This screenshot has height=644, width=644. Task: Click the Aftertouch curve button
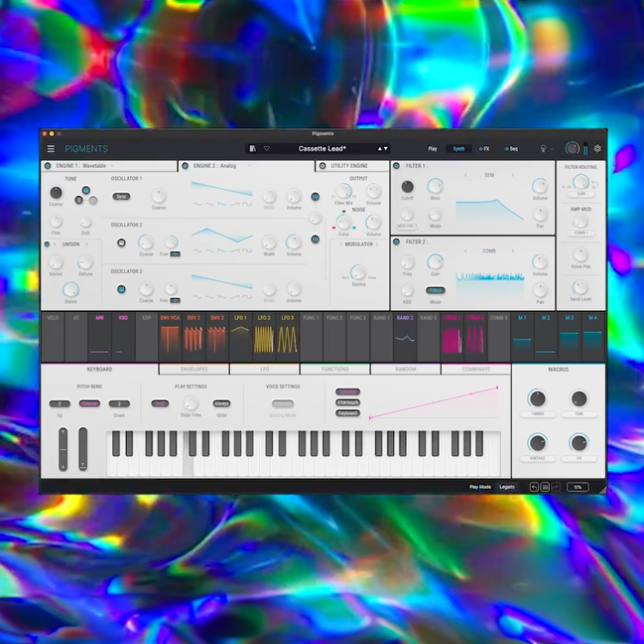click(348, 402)
